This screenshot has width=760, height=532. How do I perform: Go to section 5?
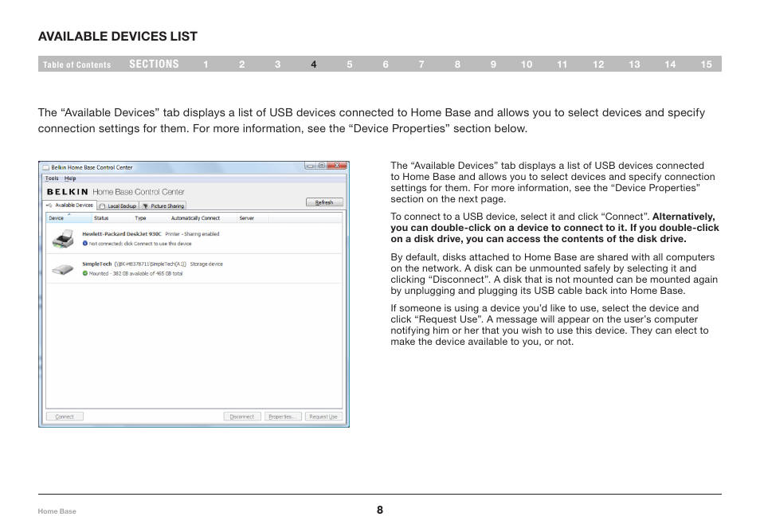click(350, 65)
